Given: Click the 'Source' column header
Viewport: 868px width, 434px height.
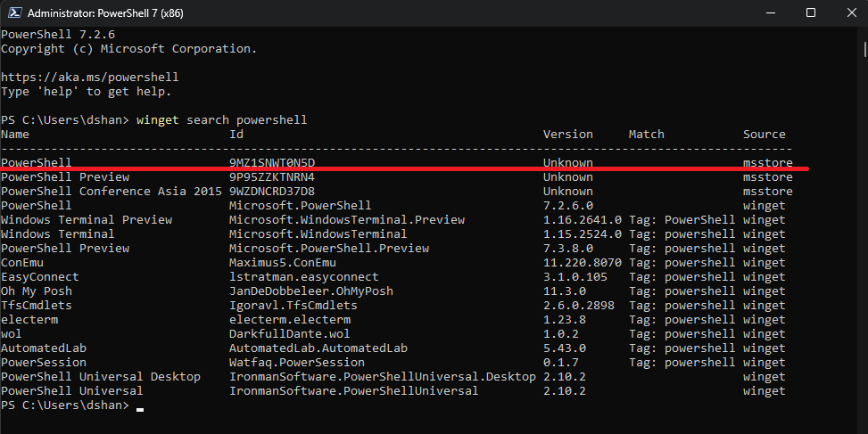Looking at the screenshot, I should point(764,135).
